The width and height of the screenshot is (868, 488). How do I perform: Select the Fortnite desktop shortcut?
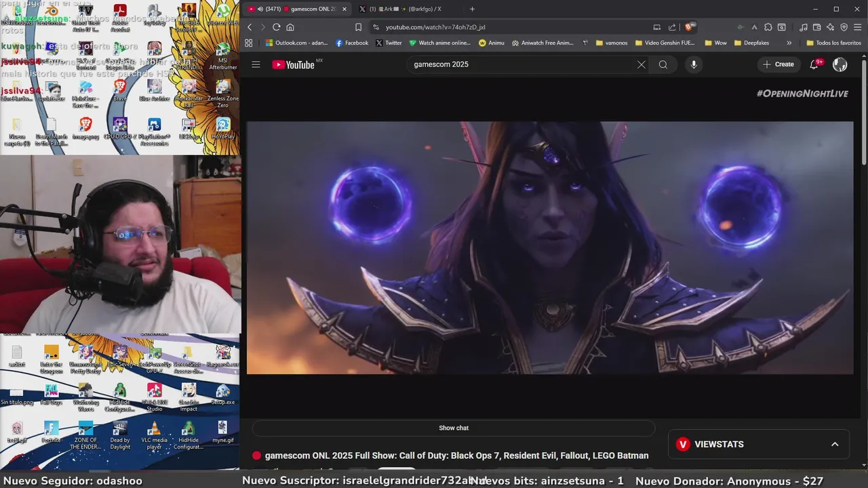52,431
